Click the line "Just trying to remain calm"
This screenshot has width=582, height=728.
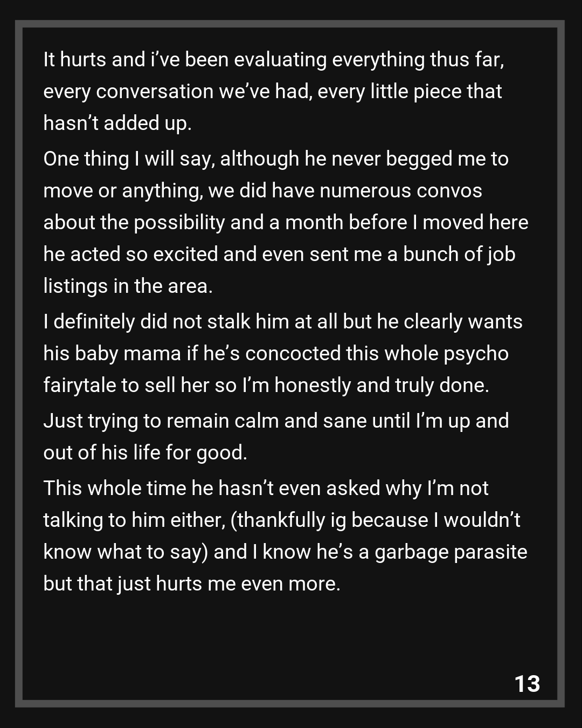(276, 421)
